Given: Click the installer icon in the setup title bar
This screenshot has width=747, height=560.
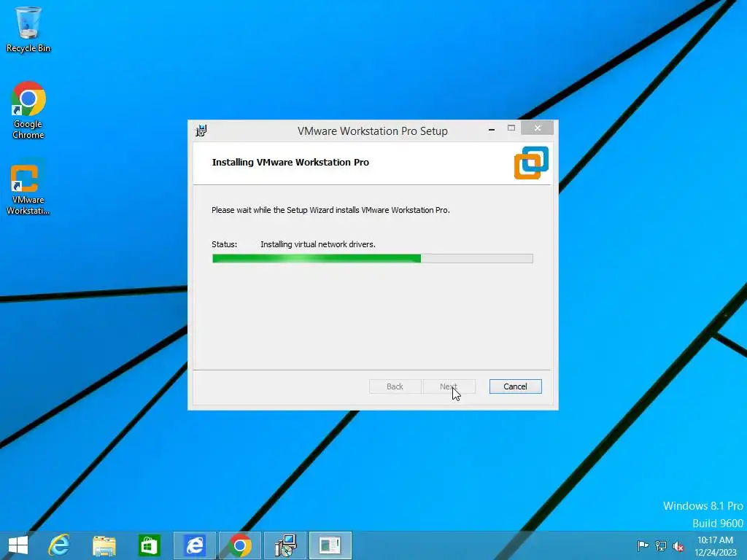Looking at the screenshot, I should pos(201,131).
